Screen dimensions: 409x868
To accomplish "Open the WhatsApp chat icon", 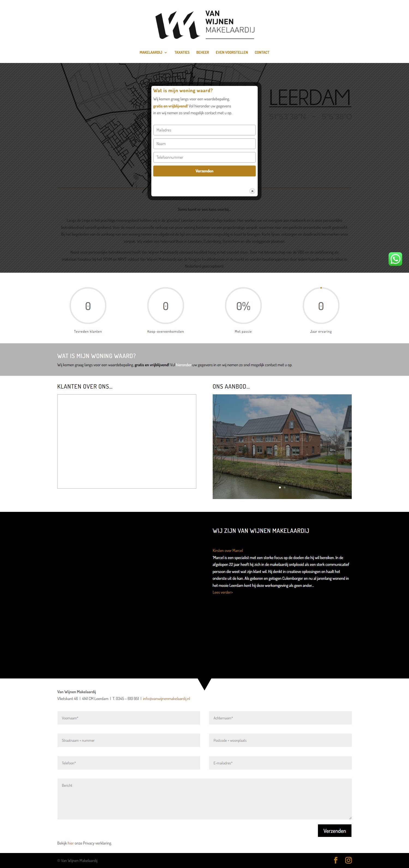I will point(395,259).
